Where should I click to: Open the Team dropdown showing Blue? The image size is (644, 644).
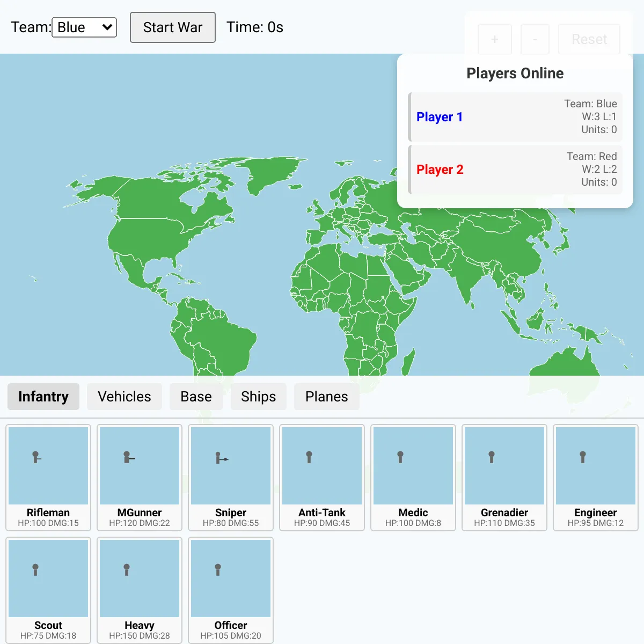tap(84, 27)
